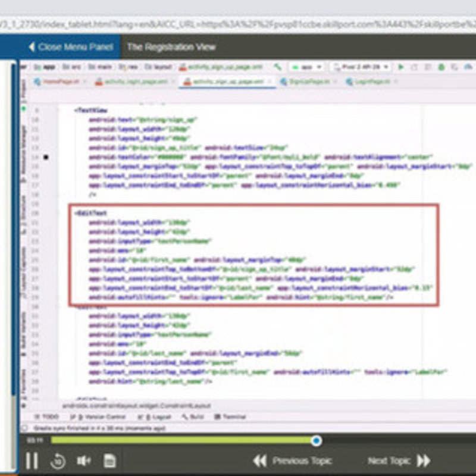Close the HomePage.kt tab

84,82
